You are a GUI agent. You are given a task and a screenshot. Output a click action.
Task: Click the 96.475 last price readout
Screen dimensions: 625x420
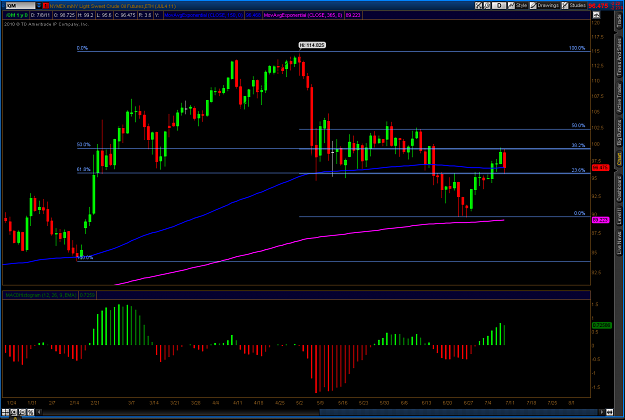pos(598,6)
